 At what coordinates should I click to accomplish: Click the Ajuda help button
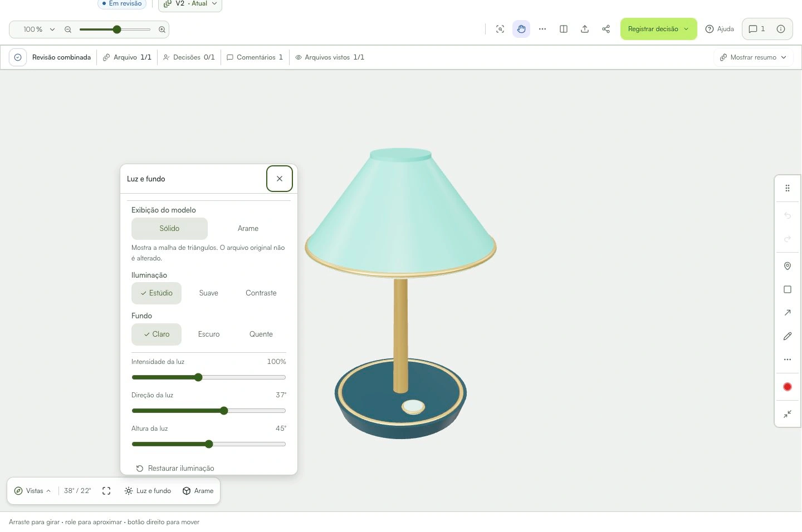pos(720,29)
